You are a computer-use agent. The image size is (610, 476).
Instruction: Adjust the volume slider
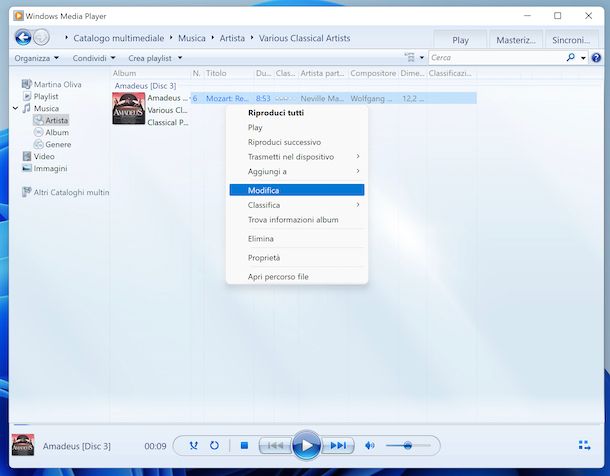(x=408, y=445)
